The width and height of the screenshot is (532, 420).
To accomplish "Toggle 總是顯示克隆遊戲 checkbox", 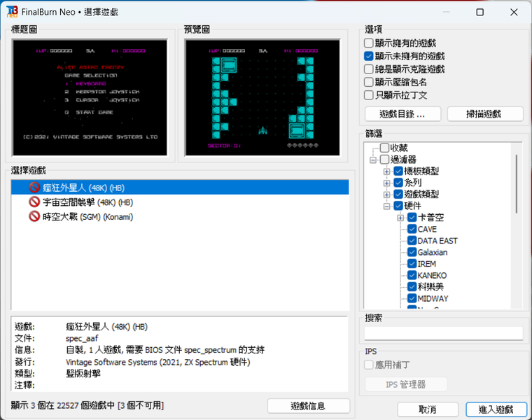I will (368, 69).
